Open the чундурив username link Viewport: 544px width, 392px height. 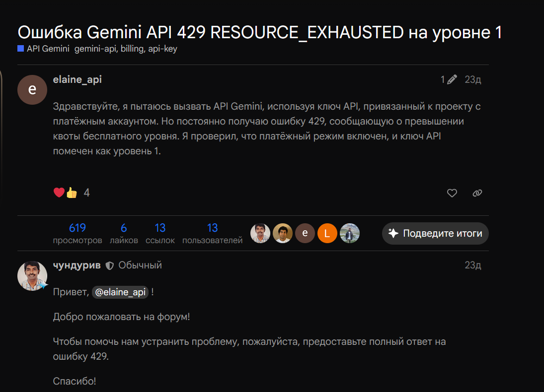(77, 265)
